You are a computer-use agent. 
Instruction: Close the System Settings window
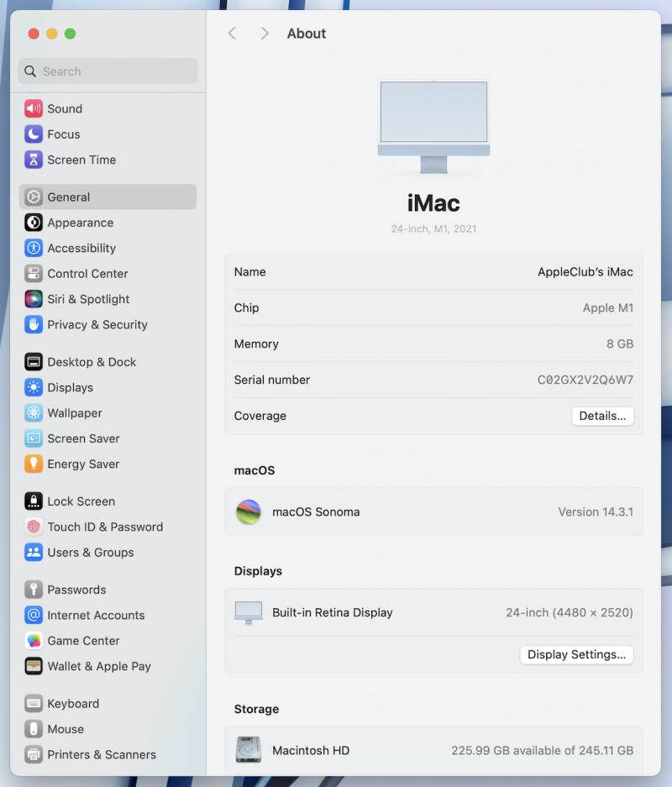(34, 34)
